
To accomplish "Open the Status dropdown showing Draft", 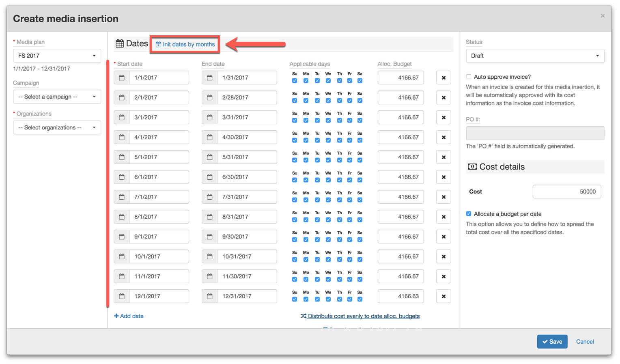I will coord(534,56).
